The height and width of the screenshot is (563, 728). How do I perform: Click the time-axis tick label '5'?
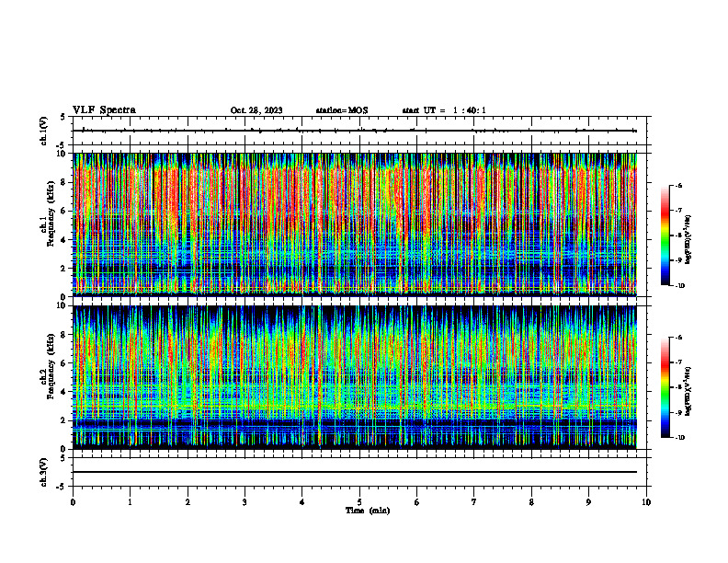pos(359,502)
